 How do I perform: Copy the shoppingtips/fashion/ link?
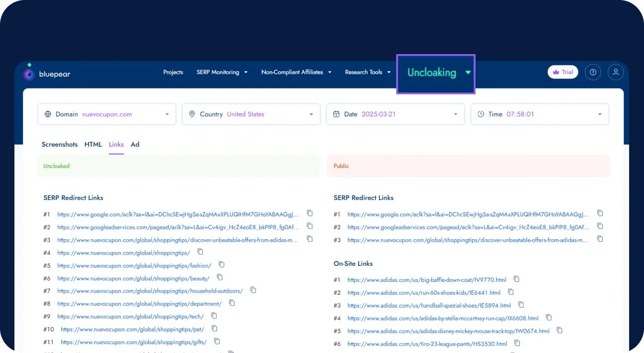click(x=222, y=265)
